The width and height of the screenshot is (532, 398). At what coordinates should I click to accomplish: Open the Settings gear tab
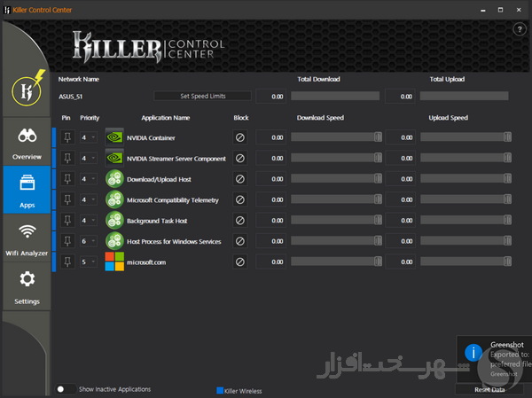pos(27,286)
